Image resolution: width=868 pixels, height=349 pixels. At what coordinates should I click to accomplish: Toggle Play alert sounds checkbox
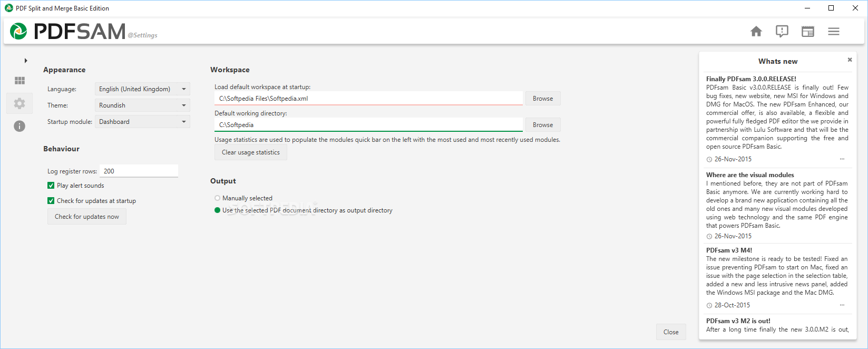click(x=51, y=186)
